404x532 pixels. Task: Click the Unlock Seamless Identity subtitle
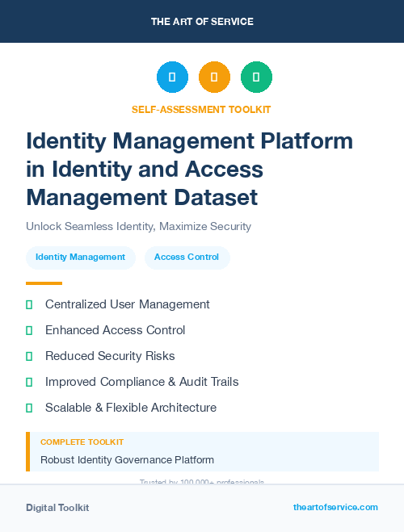tap(138, 226)
